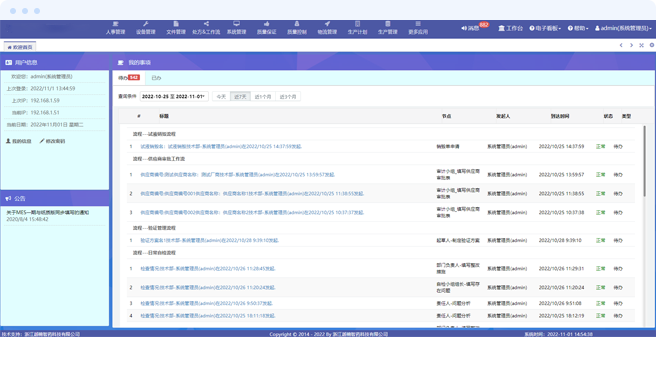This screenshot has width=657, height=388.
Task: Click the 标题 column header
Action: (164, 116)
